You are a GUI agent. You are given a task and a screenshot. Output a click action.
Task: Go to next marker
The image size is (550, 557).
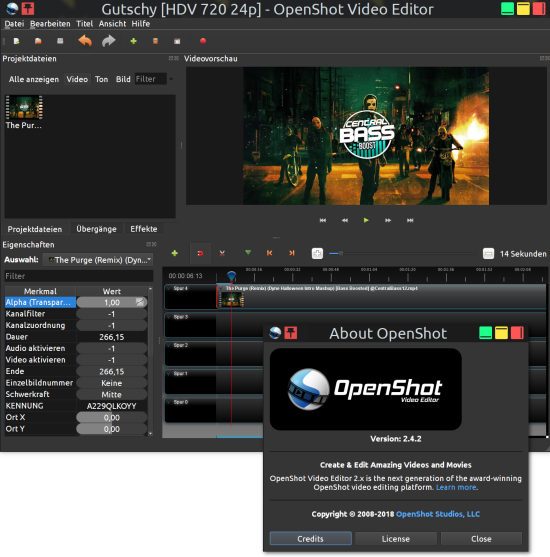click(x=292, y=253)
